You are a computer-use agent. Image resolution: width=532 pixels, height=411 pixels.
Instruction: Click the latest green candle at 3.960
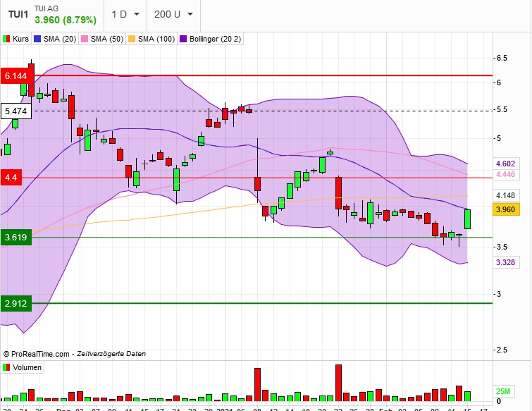467,219
